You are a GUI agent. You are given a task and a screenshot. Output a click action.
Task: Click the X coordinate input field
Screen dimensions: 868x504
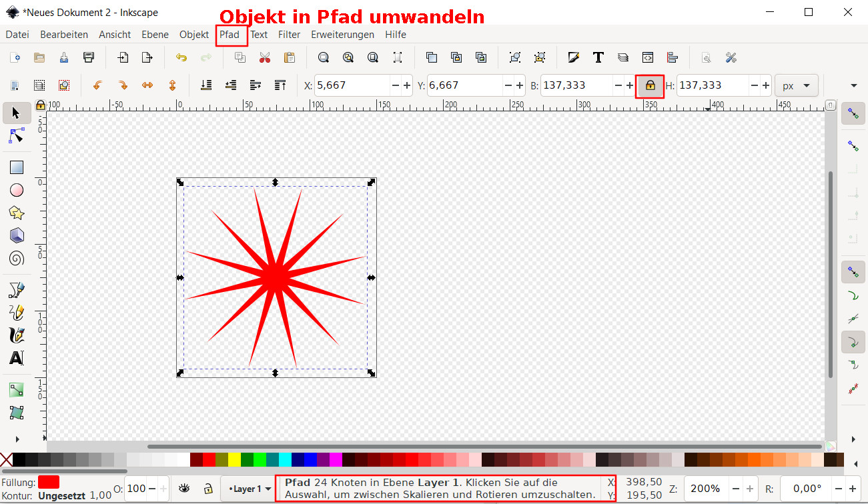pos(352,85)
